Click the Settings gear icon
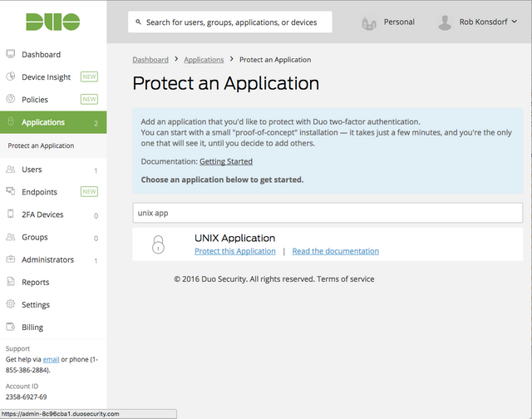Viewport: 532px width, 419px height. [11, 304]
